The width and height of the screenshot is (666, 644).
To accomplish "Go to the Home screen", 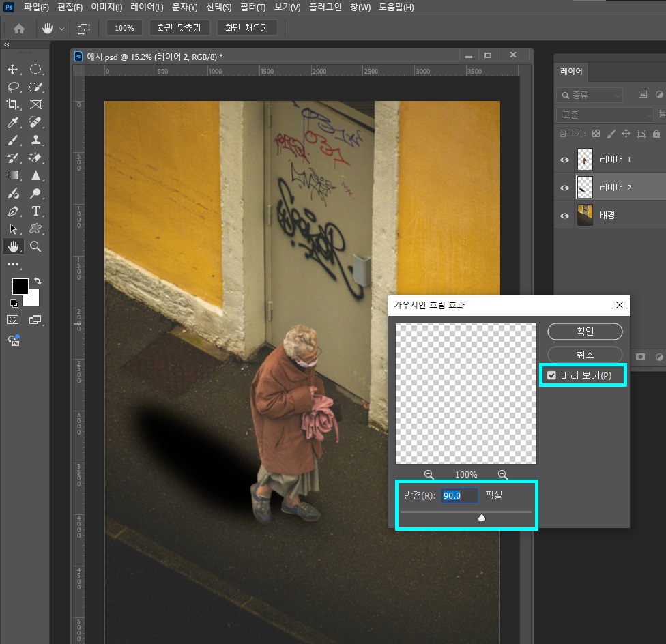I will click(x=19, y=29).
